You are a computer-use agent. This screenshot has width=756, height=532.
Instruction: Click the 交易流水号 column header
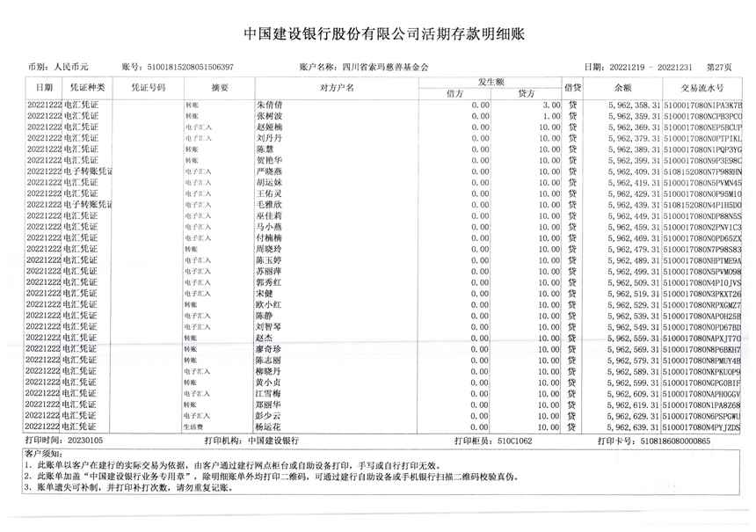[702, 87]
